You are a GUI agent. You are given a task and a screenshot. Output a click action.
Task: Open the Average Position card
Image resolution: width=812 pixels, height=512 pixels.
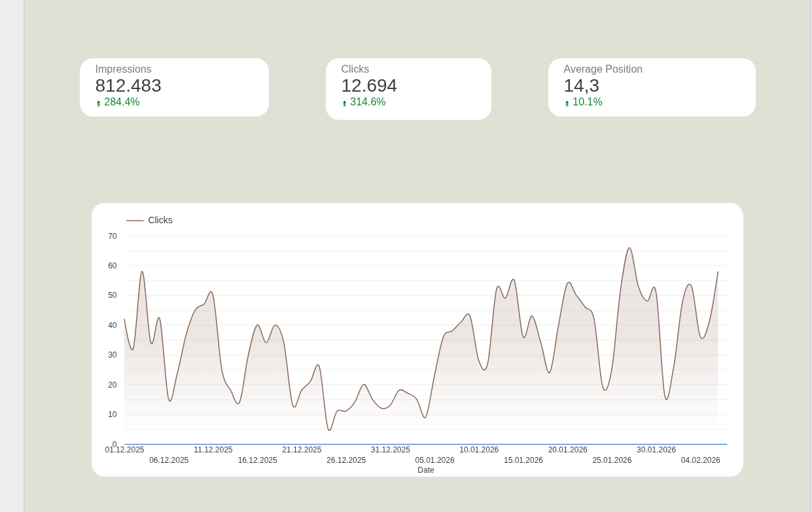[x=652, y=87]
